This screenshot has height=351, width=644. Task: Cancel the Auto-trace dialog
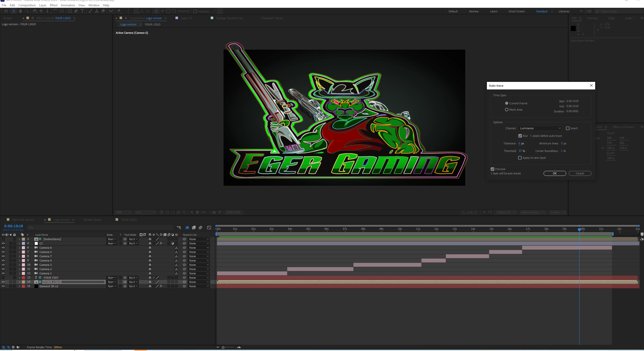(x=580, y=173)
